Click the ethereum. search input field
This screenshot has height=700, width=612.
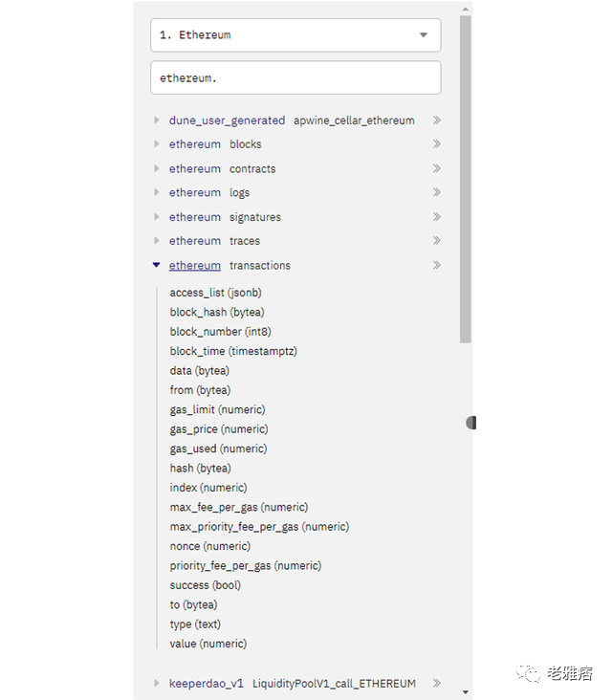pyautogui.click(x=295, y=78)
